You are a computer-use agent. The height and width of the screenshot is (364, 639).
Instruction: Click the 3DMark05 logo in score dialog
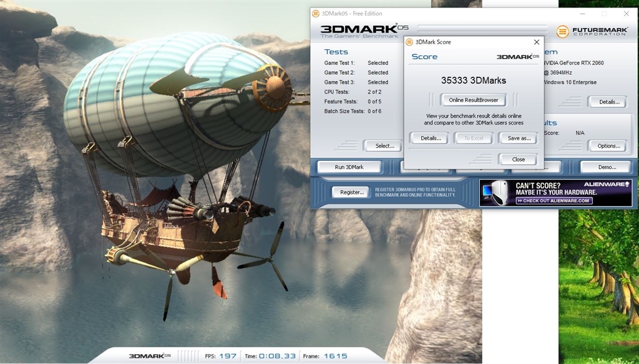pyautogui.click(x=517, y=57)
